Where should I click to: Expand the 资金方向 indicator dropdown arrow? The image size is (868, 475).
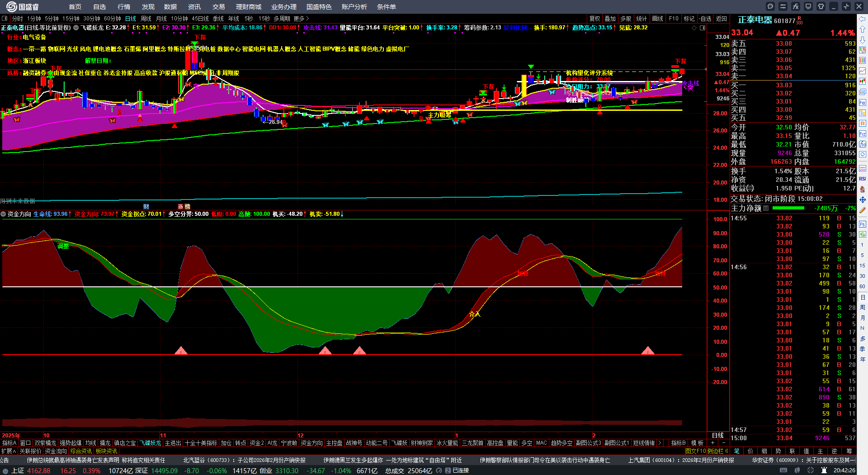tap(4, 214)
